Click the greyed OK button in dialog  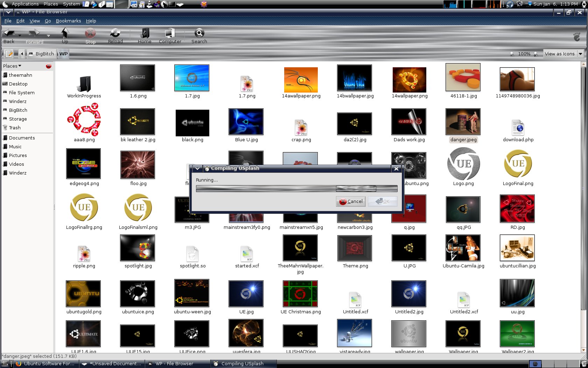tap(383, 201)
